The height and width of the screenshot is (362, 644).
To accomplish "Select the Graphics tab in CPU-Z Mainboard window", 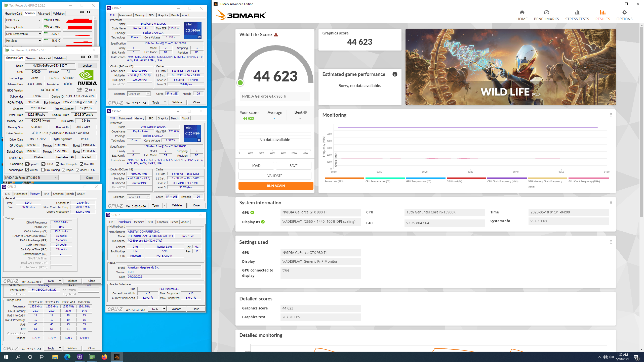I will (x=162, y=222).
